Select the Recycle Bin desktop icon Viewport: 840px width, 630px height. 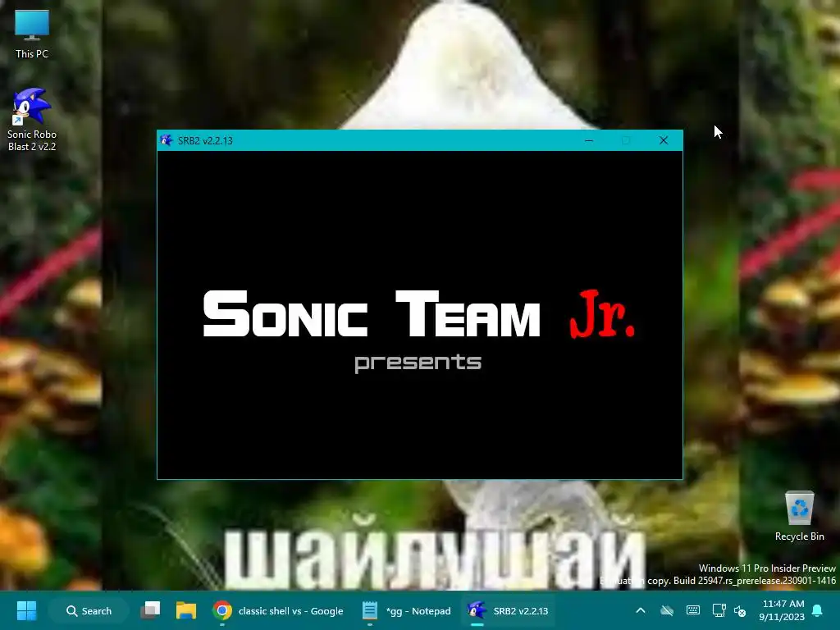coord(799,516)
